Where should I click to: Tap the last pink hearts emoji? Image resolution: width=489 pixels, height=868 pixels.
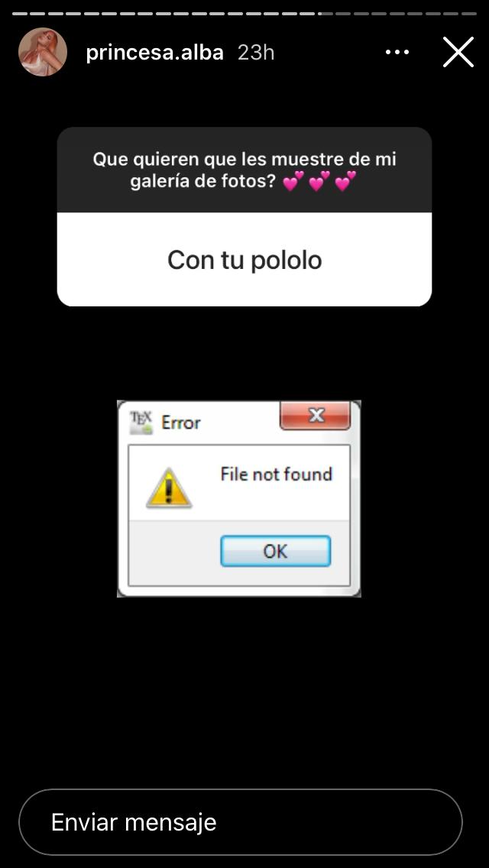[x=345, y=181]
